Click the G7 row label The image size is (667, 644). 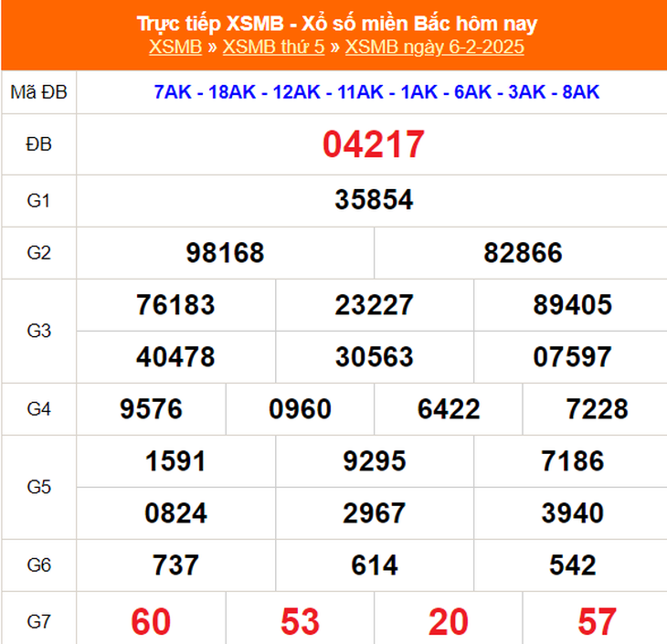pyautogui.click(x=38, y=622)
